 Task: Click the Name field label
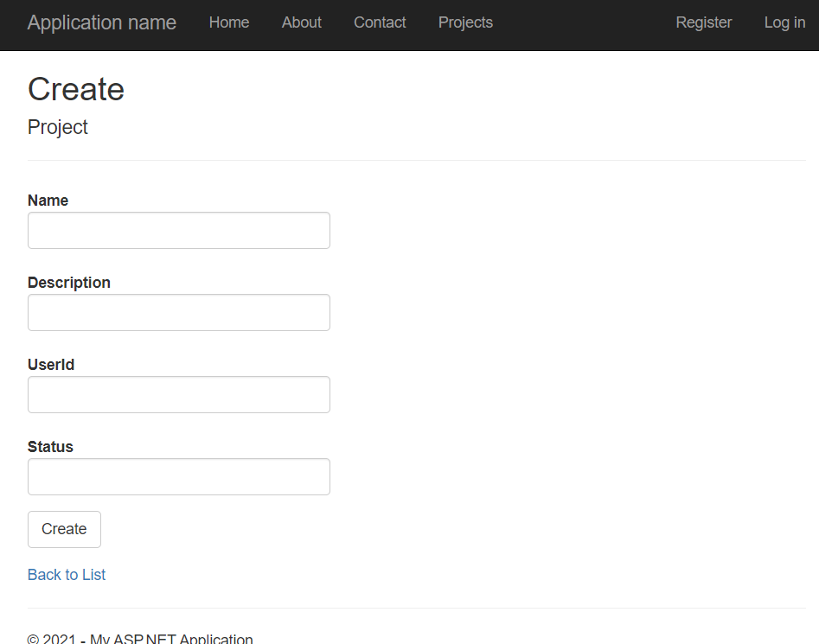[48, 201]
